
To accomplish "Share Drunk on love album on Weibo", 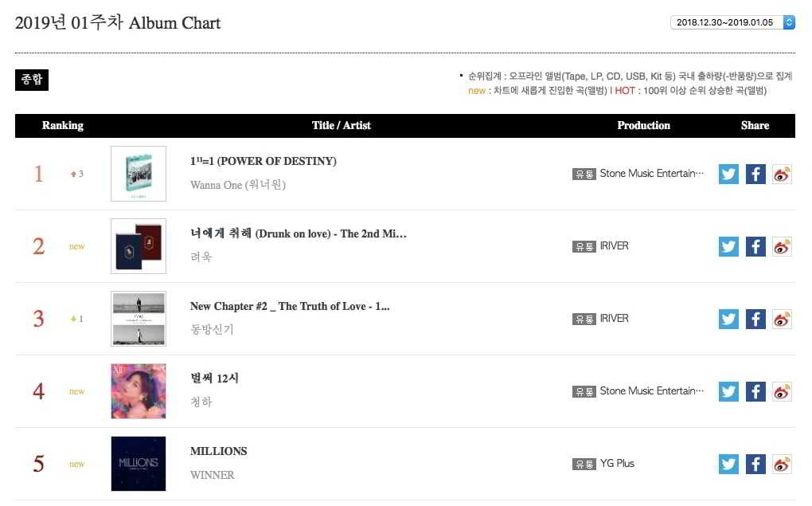I will [783, 246].
